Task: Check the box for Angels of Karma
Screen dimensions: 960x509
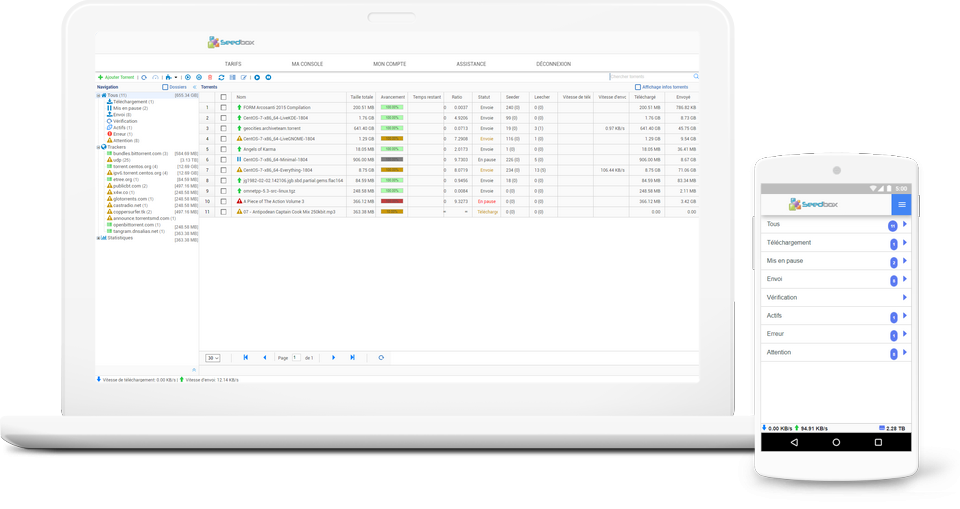Action: click(x=223, y=149)
